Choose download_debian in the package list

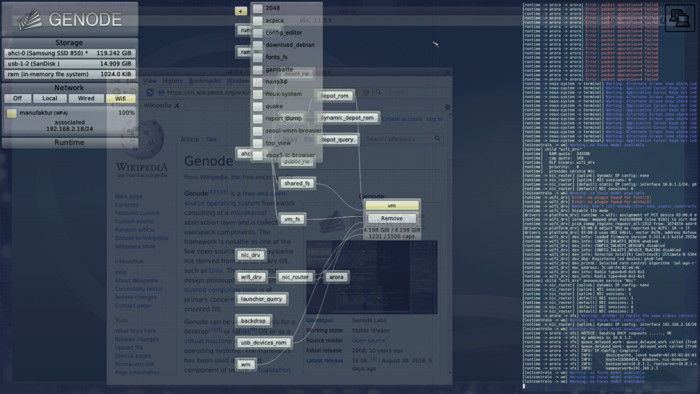[x=290, y=45]
